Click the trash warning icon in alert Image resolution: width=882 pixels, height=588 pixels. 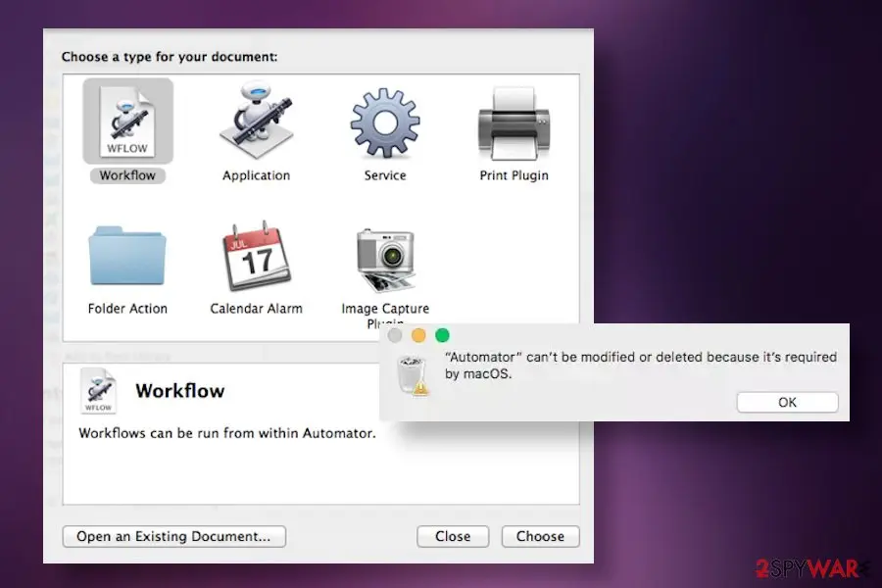tap(413, 375)
